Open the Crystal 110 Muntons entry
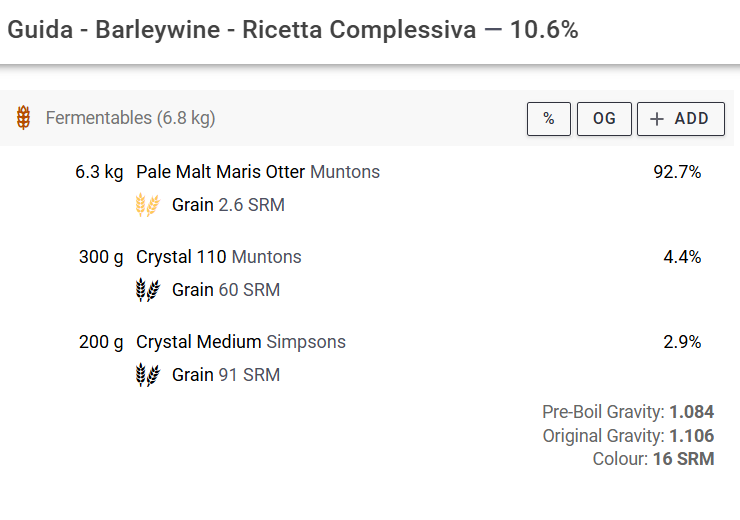 pyautogui.click(x=218, y=257)
